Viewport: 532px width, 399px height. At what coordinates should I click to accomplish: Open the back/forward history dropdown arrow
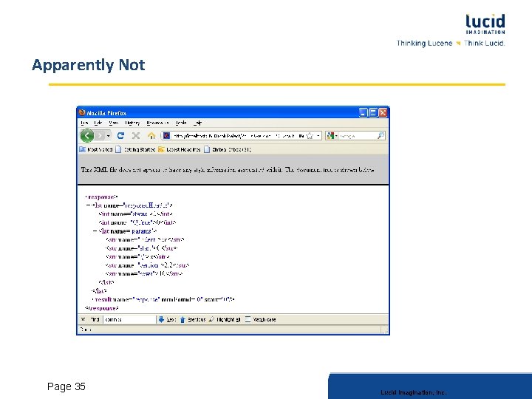coord(108,136)
